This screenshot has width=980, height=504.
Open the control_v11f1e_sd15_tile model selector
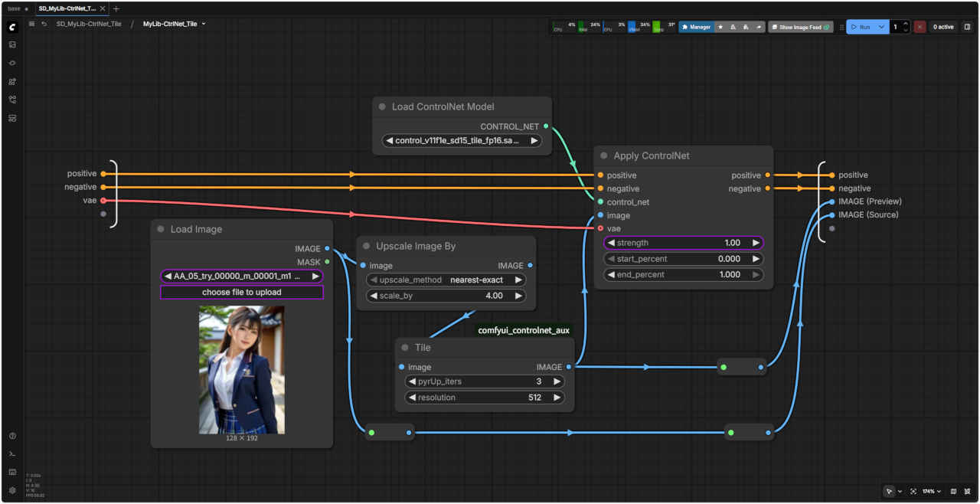[462, 141]
